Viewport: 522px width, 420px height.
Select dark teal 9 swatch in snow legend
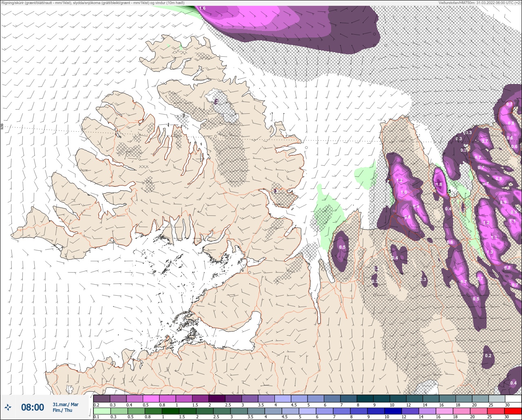pyautogui.click(x=381, y=398)
